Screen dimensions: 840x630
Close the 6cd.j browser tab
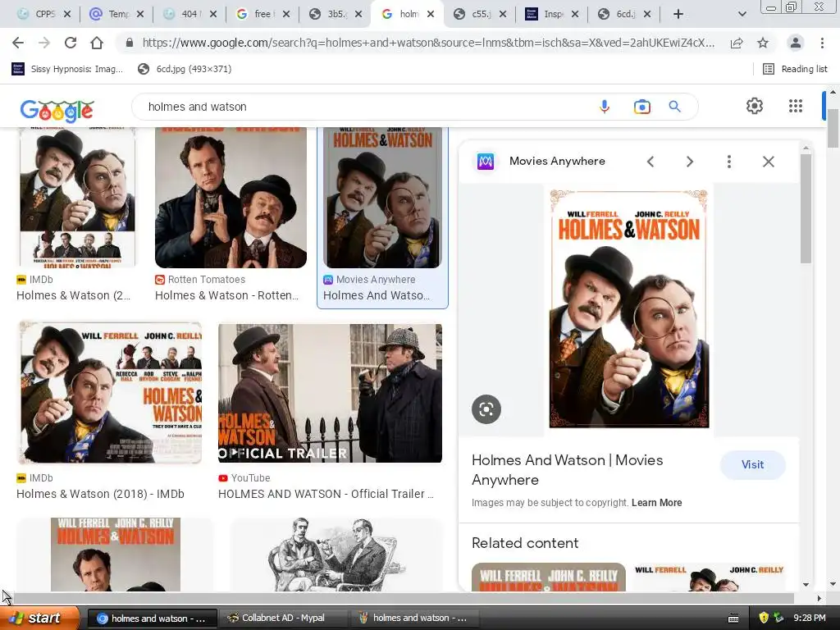click(x=647, y=15)
